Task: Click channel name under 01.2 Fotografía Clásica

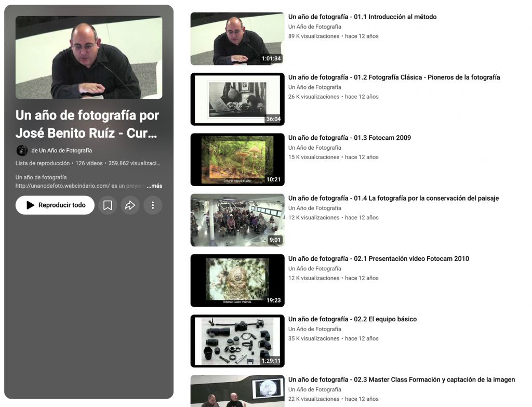Action: [314, 87]
